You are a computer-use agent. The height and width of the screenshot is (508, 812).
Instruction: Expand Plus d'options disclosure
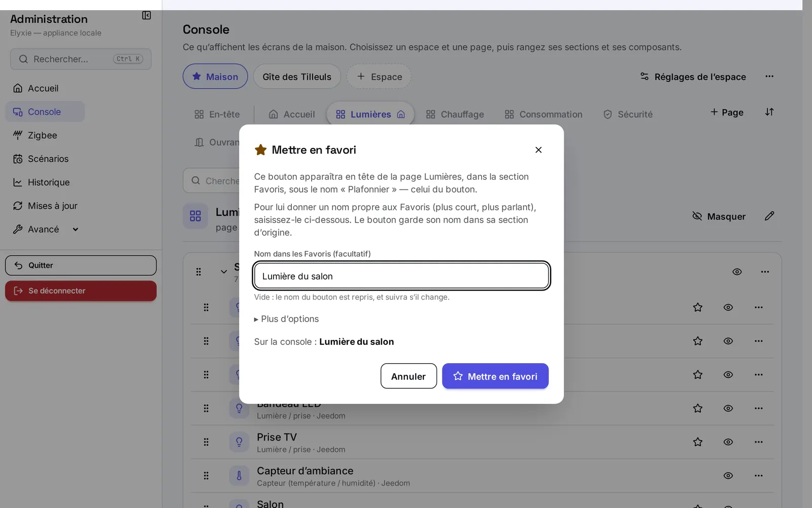[x=287, y=319]
